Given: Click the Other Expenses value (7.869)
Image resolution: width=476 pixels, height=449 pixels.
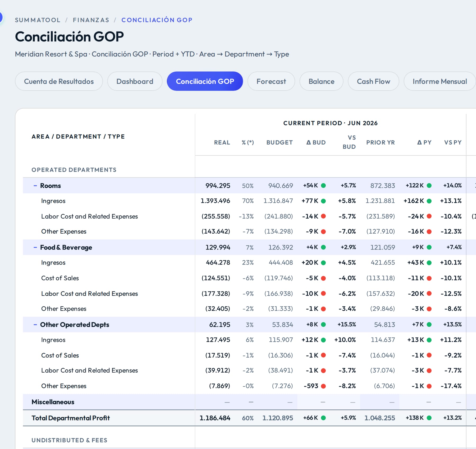Looking at the screenshot, I should point(219,386).
